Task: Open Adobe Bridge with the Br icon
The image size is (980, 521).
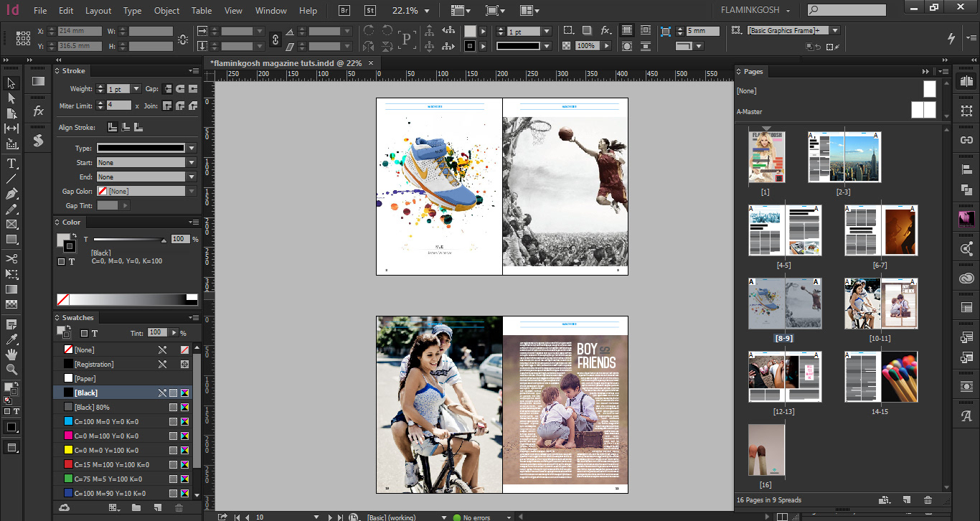Action: [x=345, y=11]
